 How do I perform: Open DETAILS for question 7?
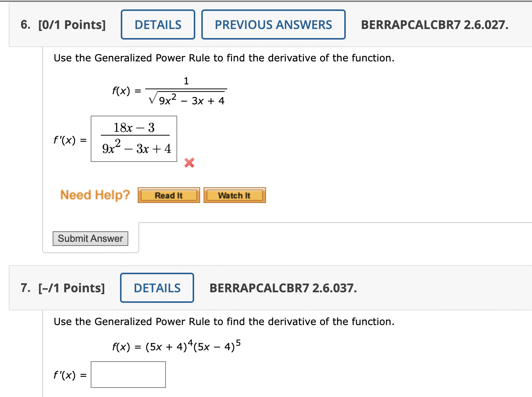click(x=157, y=288)
